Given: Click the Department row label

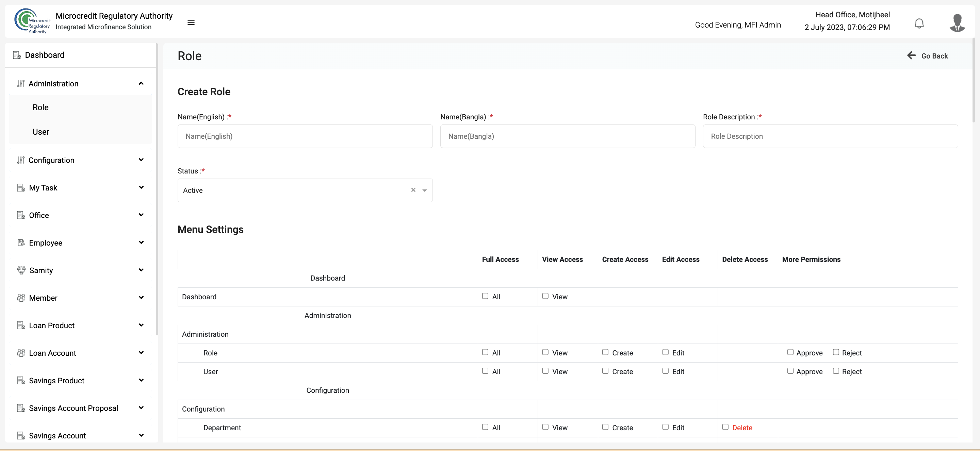Looking at the screenshot, I should tap(222, 428).
